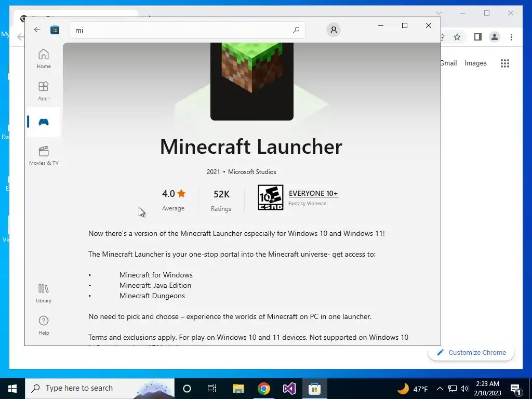
Task: Click the ESRB 10+ rating badge
Action: 270,197
